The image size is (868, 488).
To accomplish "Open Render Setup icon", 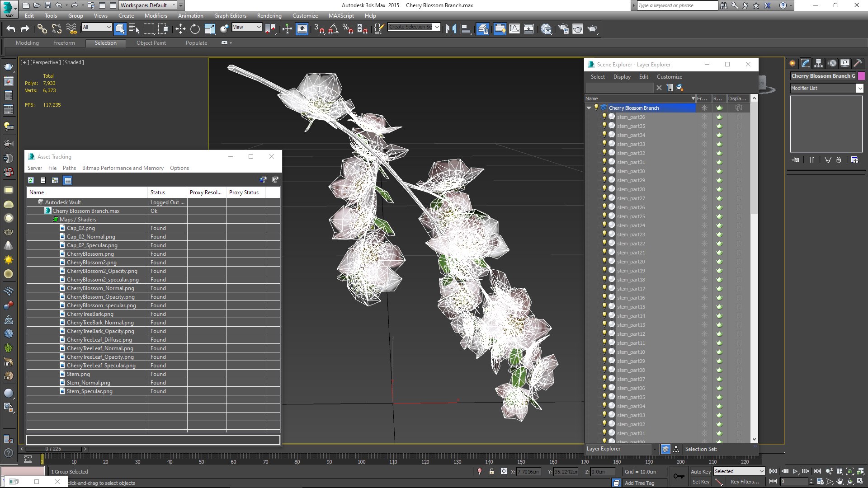I will click(x=563, y=29).
